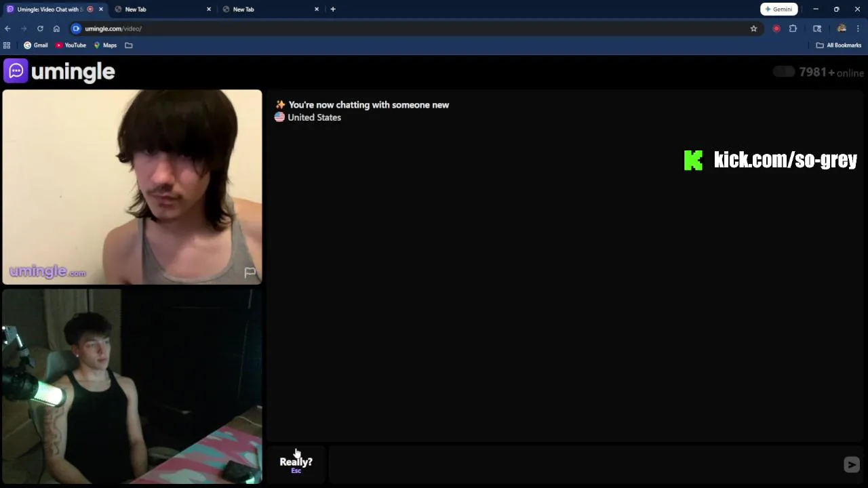Click the Really? Esc skip button

point(296,464)
